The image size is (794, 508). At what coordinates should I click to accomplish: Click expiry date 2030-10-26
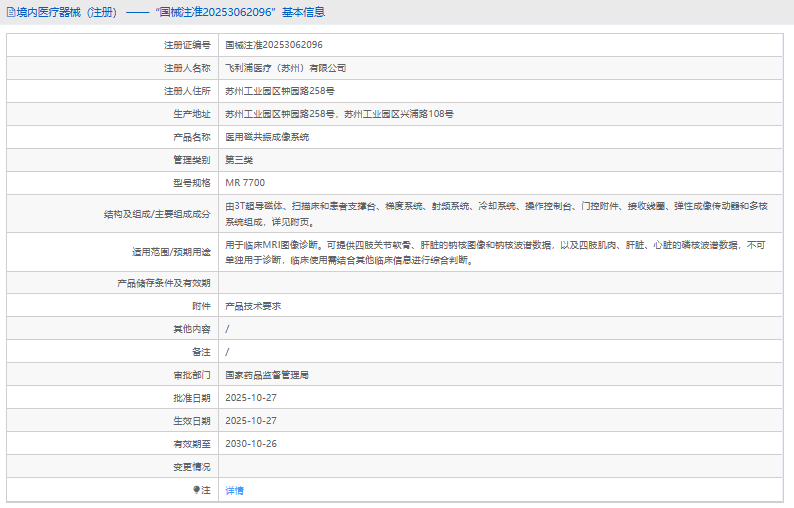[x=251, y=444]
